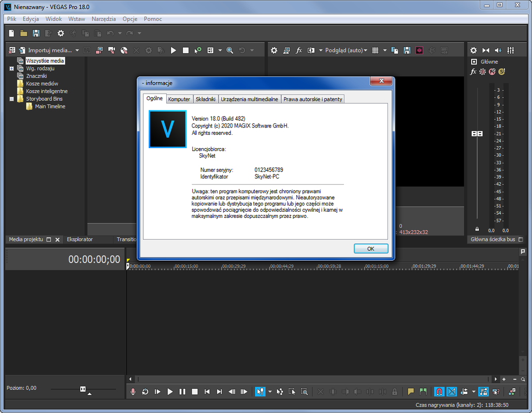This screenshot has width=532, height=413.
Task: Toggle preview on external monitor icon
Action: (286, 50)
